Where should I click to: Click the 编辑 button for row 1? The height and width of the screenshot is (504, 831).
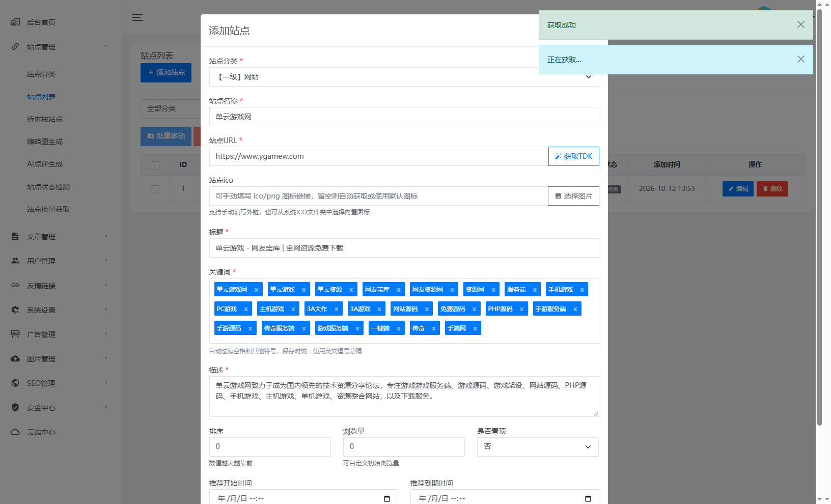click(738, 189)
